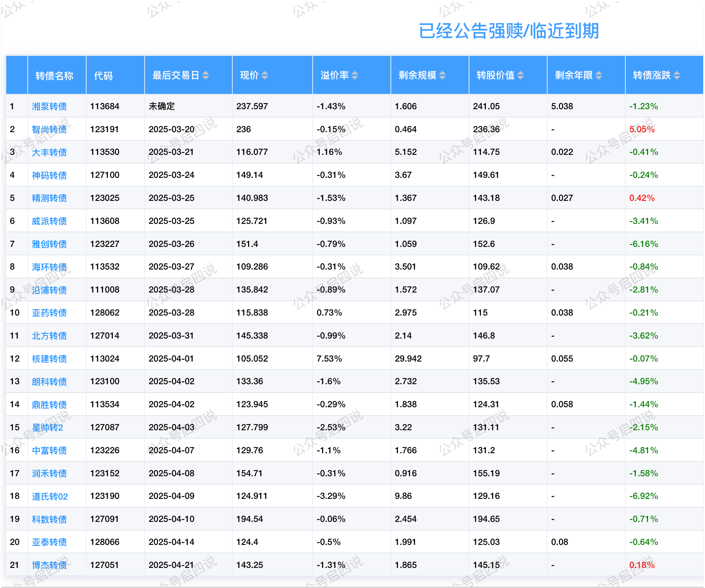705x588 pixels.
Task: Open 道氏转02 bond link
Action: tap(50, 496)
